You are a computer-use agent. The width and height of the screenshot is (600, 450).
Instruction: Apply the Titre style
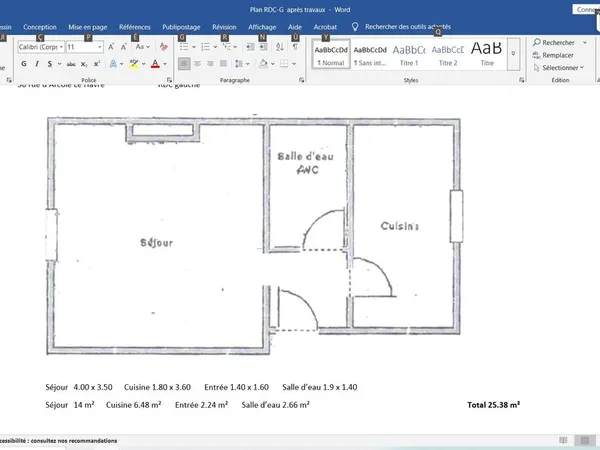[x=487, y=54]
